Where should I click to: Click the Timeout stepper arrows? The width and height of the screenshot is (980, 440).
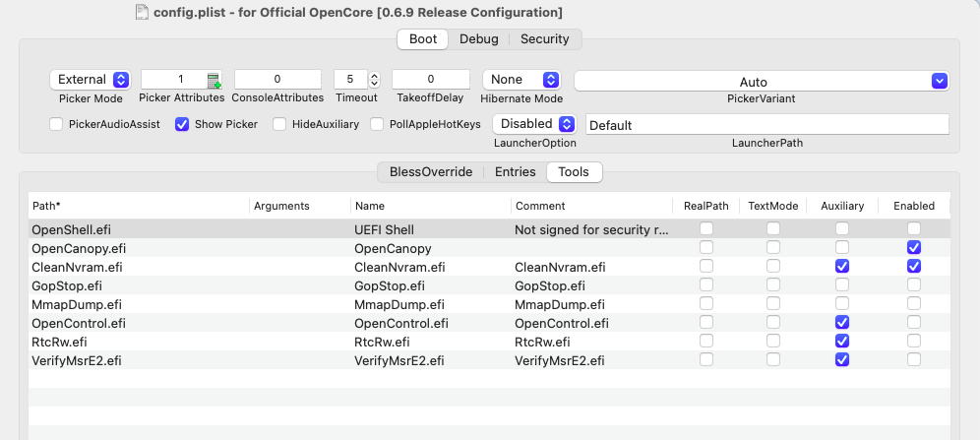click(374, 80)
